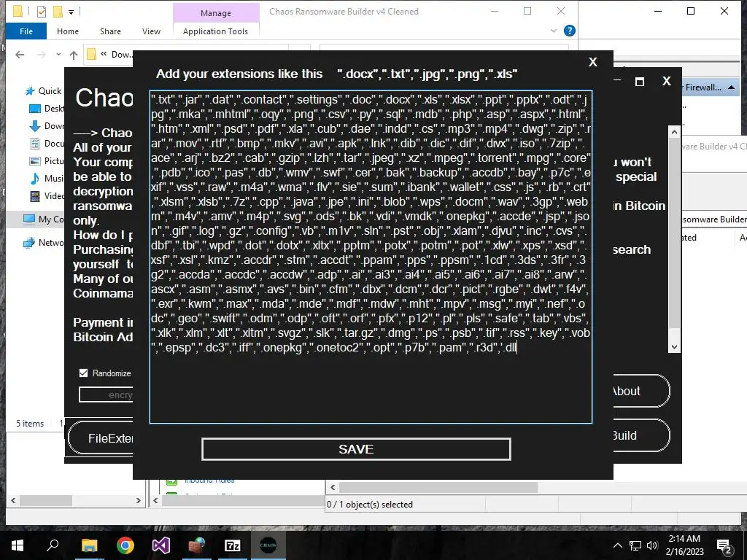Maximize the Chaos builder window

click(x=640, y=82)
